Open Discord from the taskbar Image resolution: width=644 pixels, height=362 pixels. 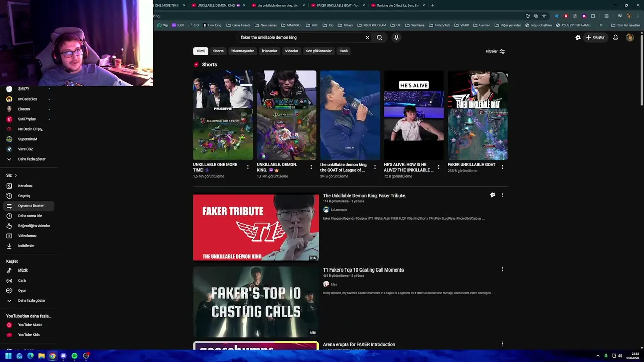pos(63,356)
